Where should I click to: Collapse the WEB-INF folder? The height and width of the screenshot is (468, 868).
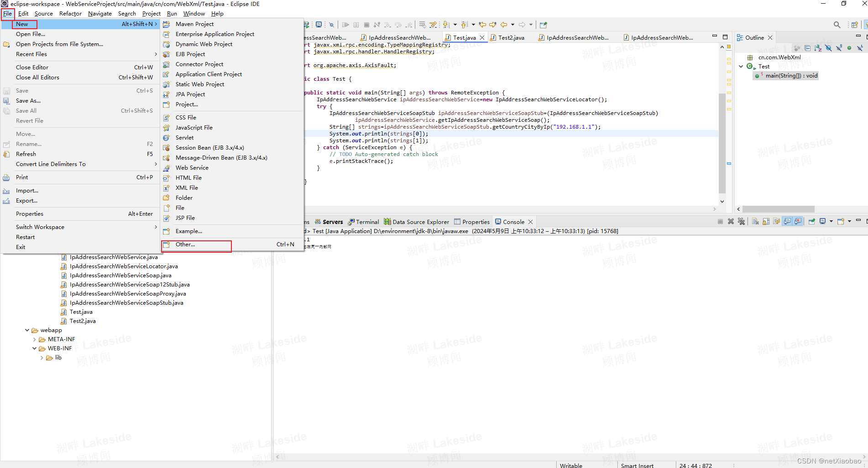pos(34,348)
